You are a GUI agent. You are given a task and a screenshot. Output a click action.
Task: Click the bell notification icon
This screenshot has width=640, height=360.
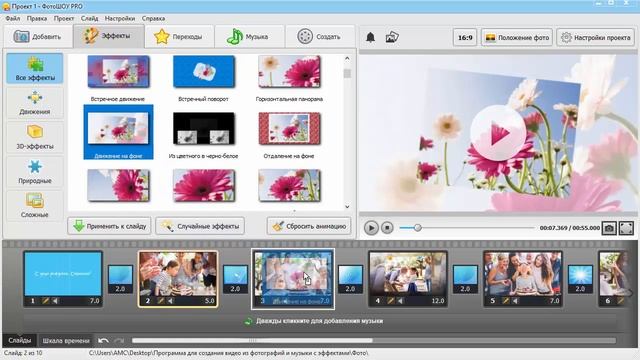370,38
